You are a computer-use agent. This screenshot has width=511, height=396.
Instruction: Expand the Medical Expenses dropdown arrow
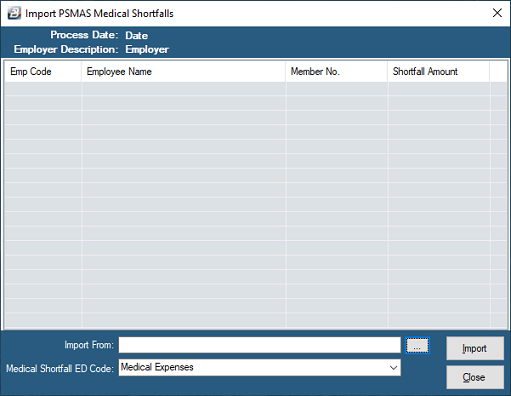coord(393,368)
